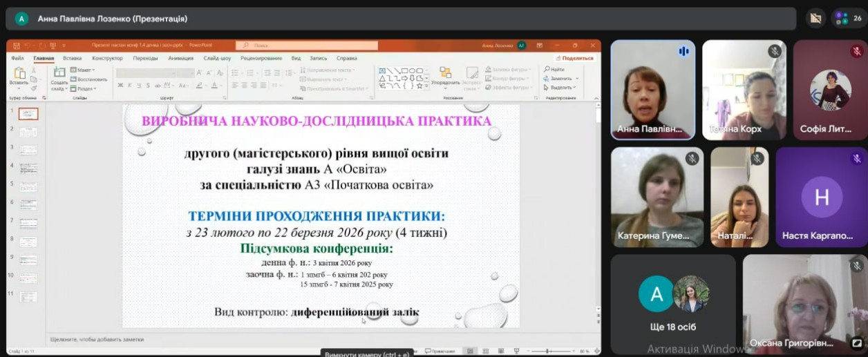Switch to the Рецензирование ribbon tab
The image size is (868, 357).
pos(261,58)
